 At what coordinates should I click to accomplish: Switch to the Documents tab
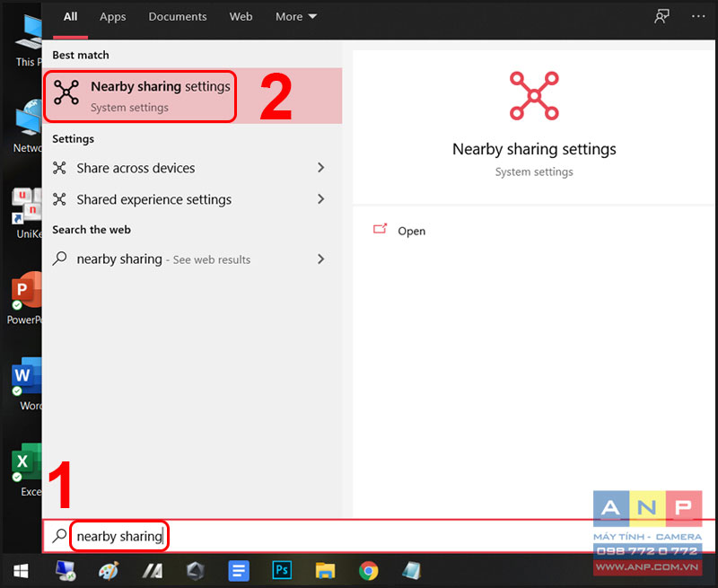[178, 17]
